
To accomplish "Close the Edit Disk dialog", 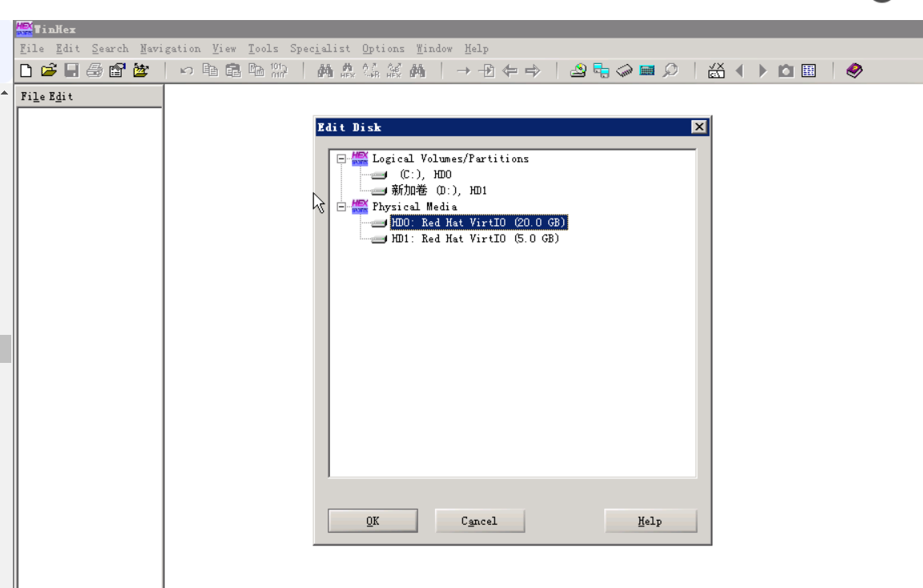I will coord(699,127).
